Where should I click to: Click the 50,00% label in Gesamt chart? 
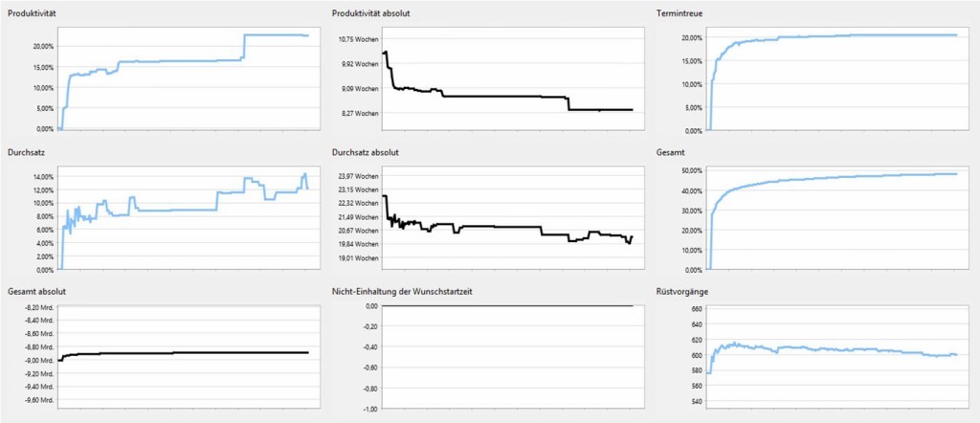pos(691,170)
